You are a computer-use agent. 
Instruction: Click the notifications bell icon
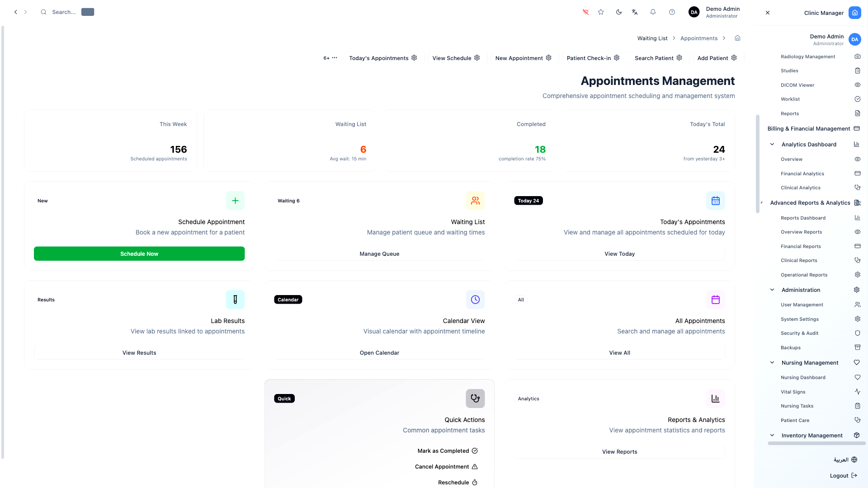coord(653,12)
